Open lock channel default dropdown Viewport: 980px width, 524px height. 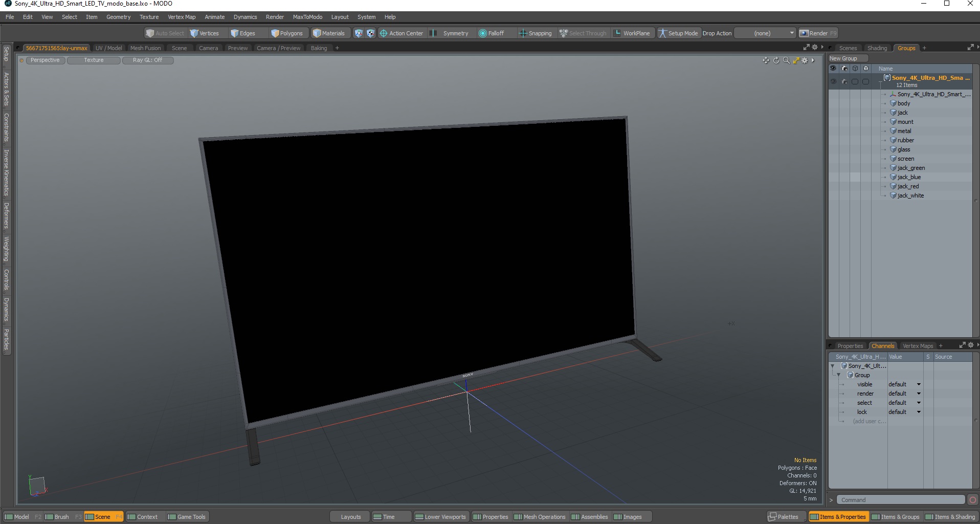(x=904, y=412)
